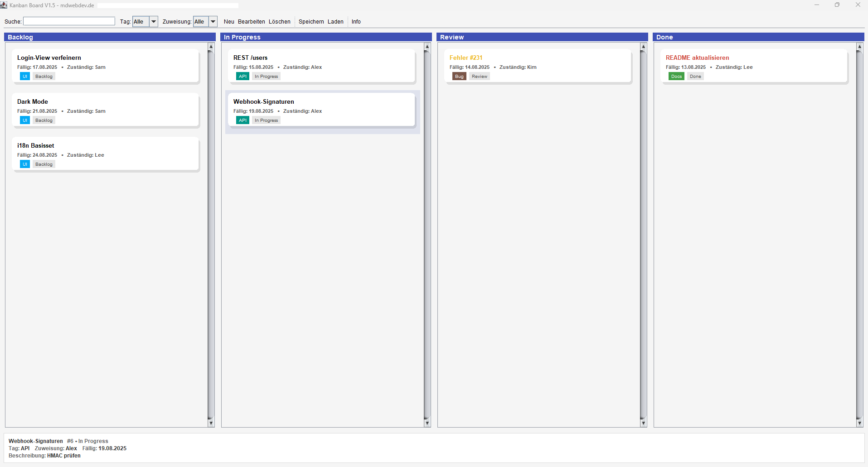Viewport: 868px width, 467px height.
Task: Click the Bearbeiten button
Action: click(x=251, y=21)
